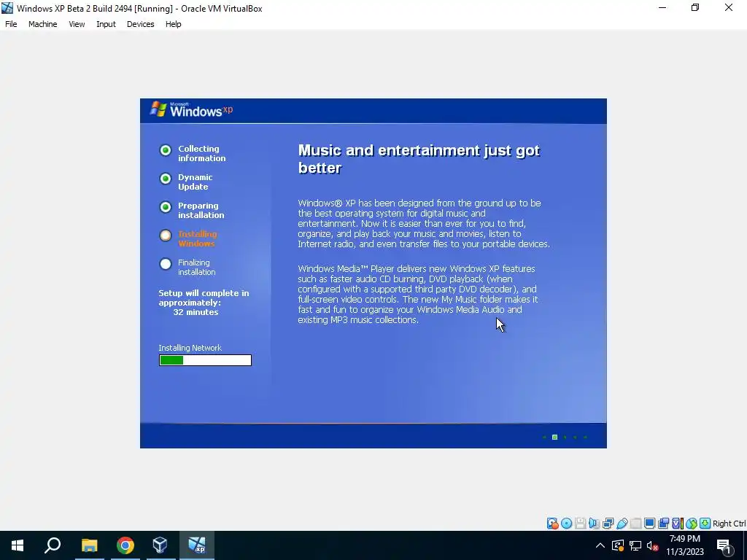Open the File menu

(x=11, y=24)
